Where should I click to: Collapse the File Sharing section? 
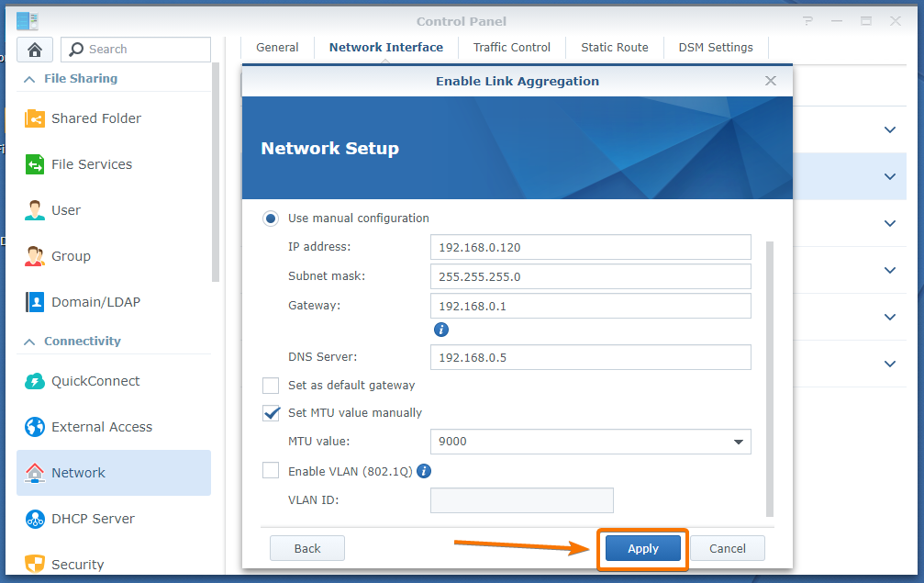29,79
